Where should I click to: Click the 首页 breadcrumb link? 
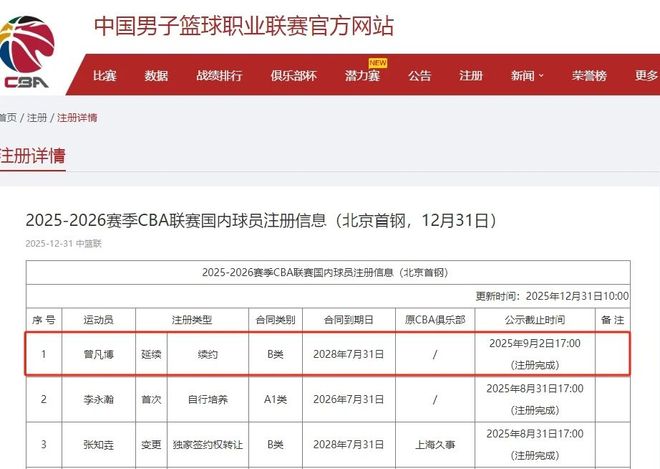coord(8,118)
